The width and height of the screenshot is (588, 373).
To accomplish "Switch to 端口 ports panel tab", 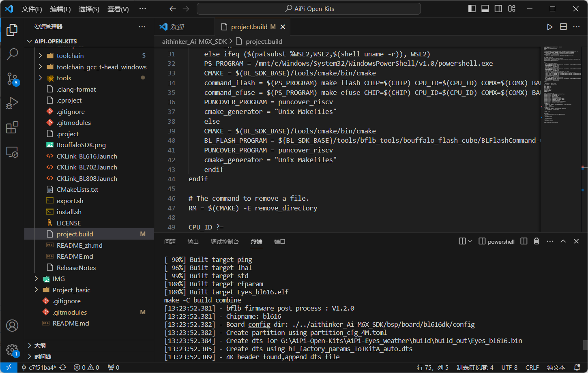I will pyautogui.click(x=280, y=242).
